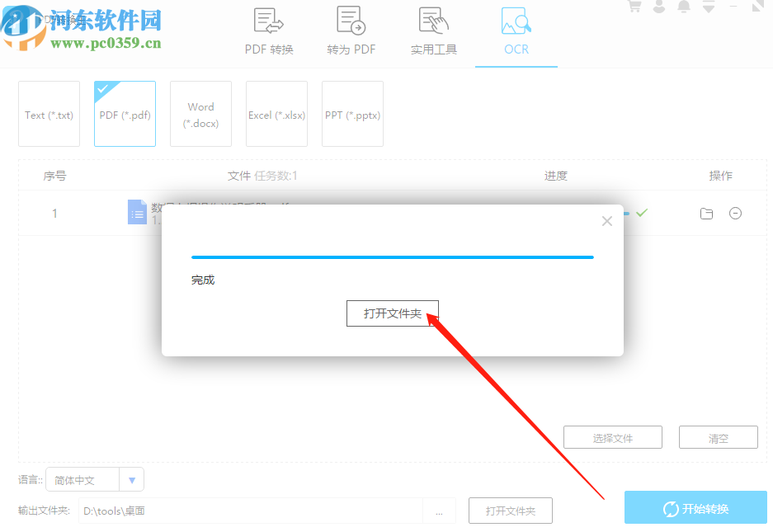This screenshot has height=532, width=773.
Task: Start conversion with 开始转换
Action: click(695, 508)
